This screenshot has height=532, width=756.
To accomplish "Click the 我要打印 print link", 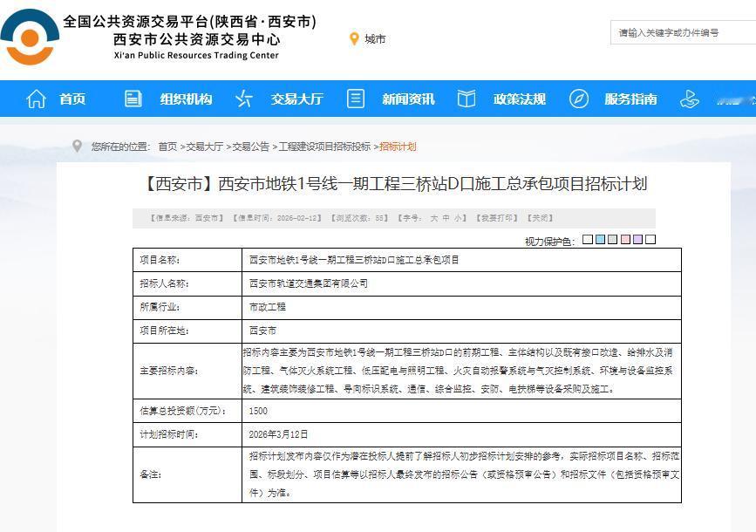I will click(497, 218).
